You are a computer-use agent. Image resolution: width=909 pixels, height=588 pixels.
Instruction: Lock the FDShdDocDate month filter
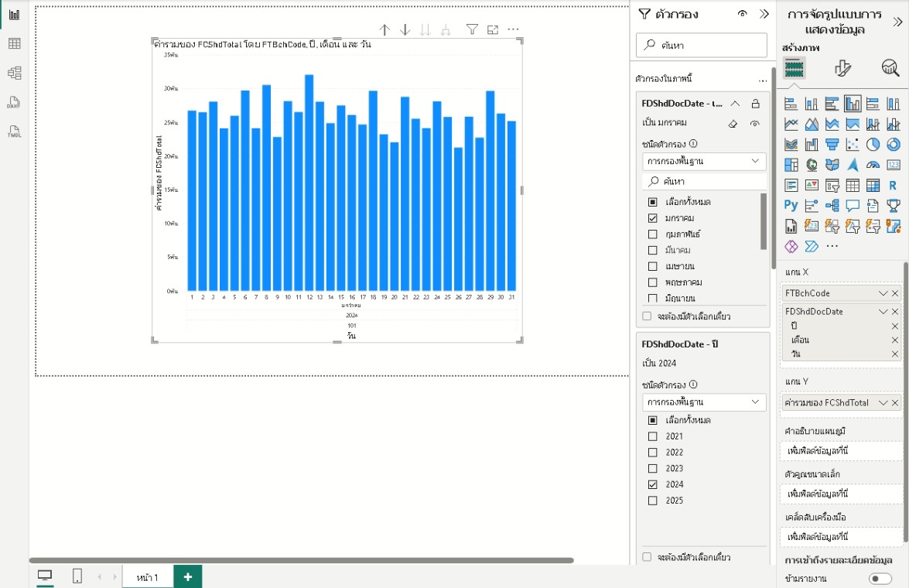coord(756,104)
